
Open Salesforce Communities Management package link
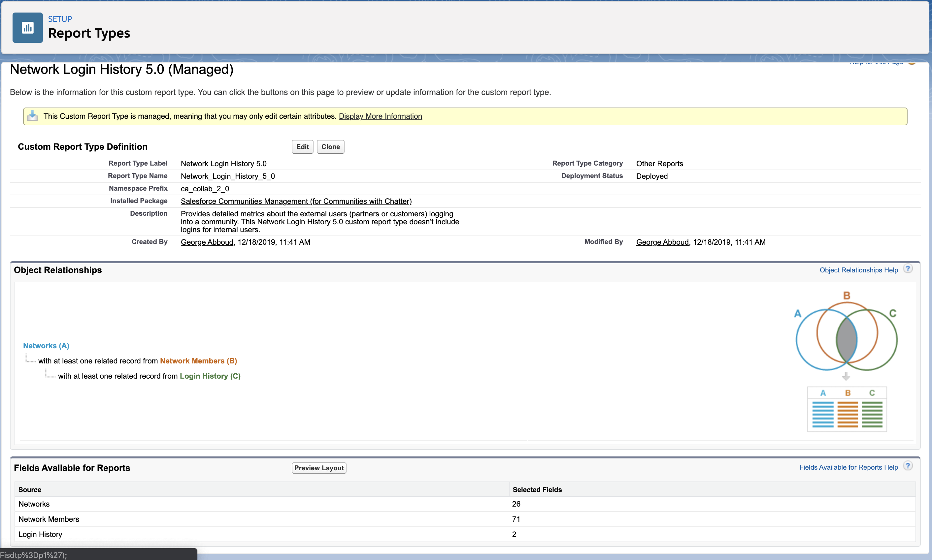coord(296,201)
